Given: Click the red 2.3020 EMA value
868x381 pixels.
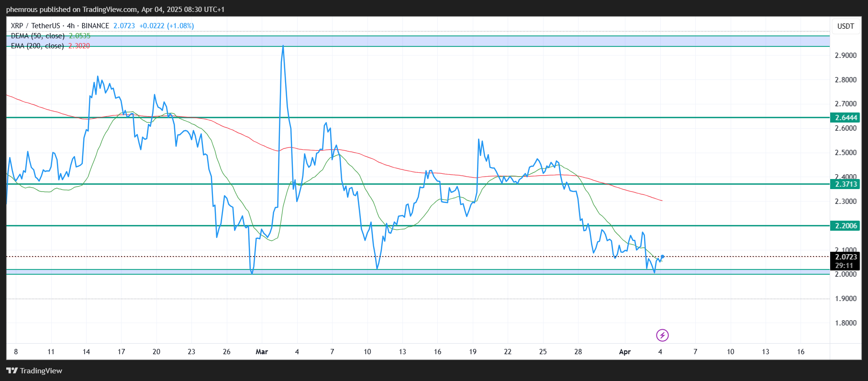Looking at the screenshot, I should point(79,46).
